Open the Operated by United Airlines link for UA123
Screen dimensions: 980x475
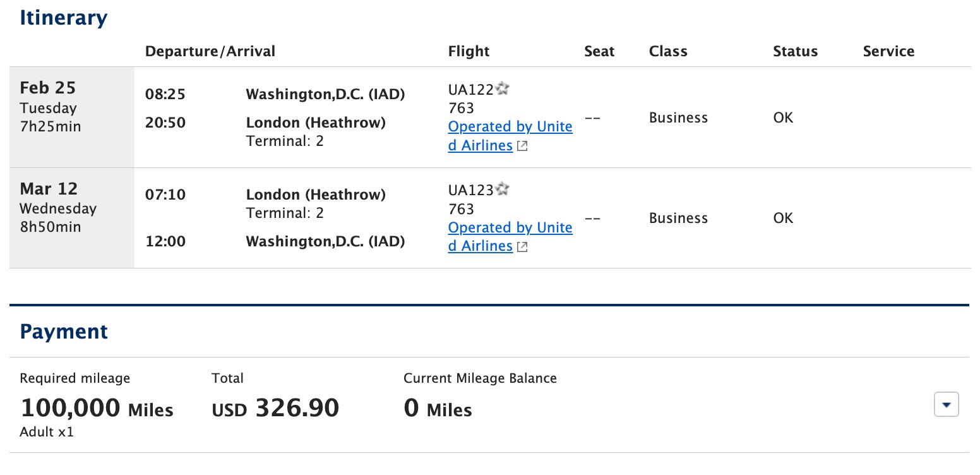point(510,236)
